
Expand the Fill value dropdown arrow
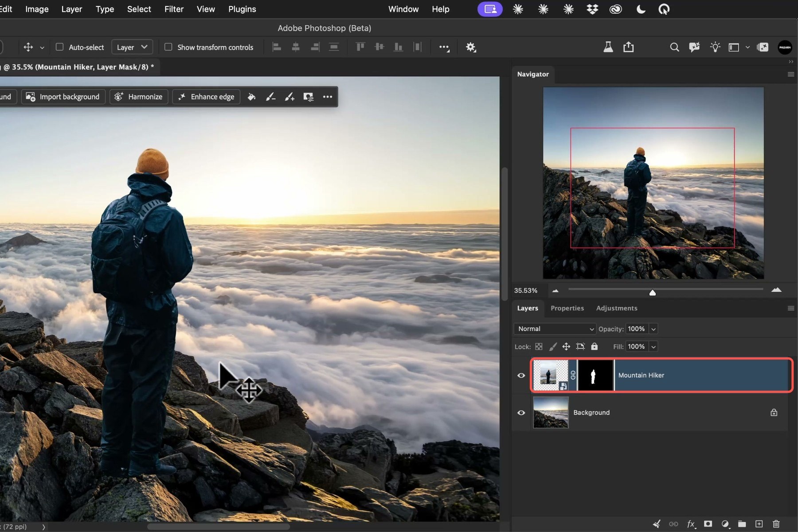tap(653, 347)
